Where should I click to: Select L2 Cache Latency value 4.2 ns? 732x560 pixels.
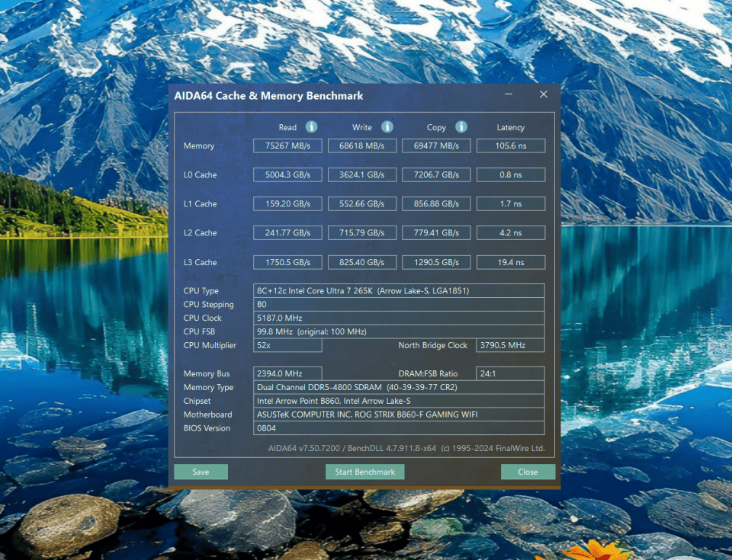(511, 232)
